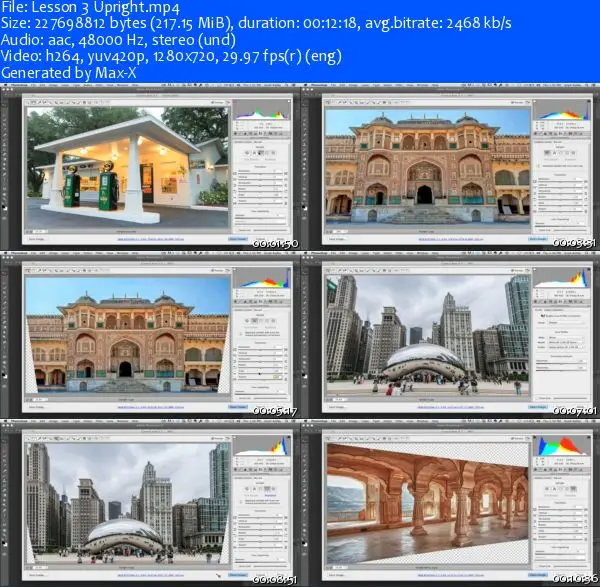Click the blue Open Image button in colonnade frame
The width and height of the screenshot is (600, 587).
[x=538, y=575]
